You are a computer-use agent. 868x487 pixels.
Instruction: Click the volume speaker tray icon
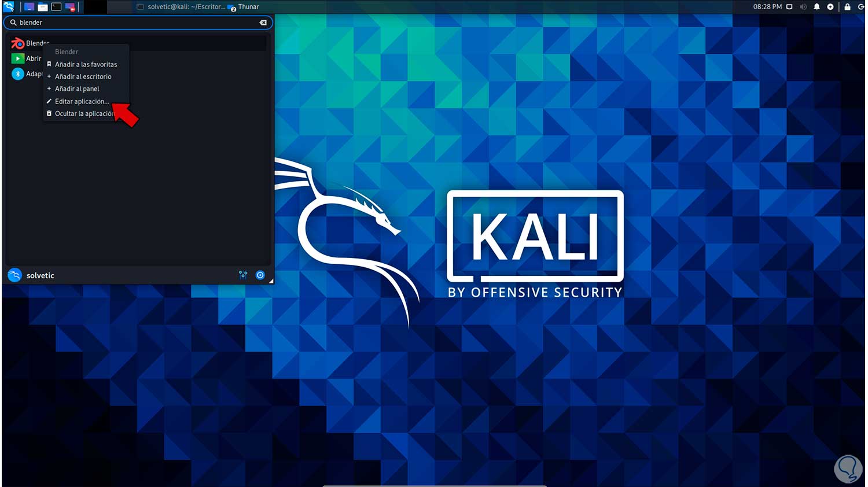point(803,7)
